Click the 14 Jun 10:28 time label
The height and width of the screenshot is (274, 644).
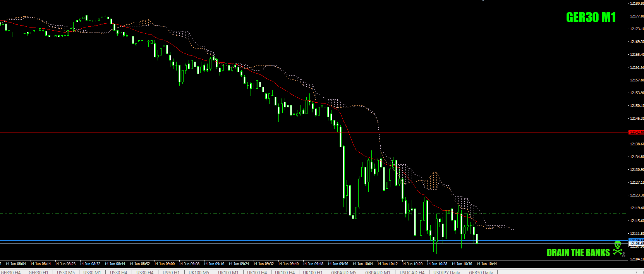[437, 264]
